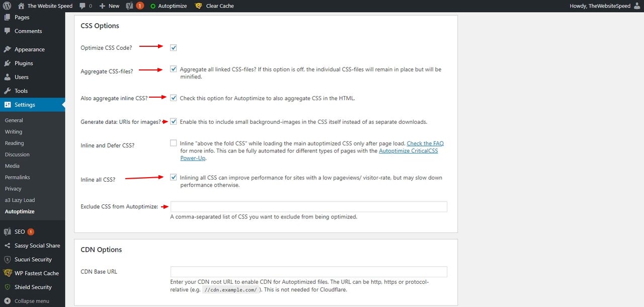Image resolution: width=644 pixels, height=307 pixels.
Task: Click the Shield Security icon
Action: pyautogui.click(x=7, y=287)
